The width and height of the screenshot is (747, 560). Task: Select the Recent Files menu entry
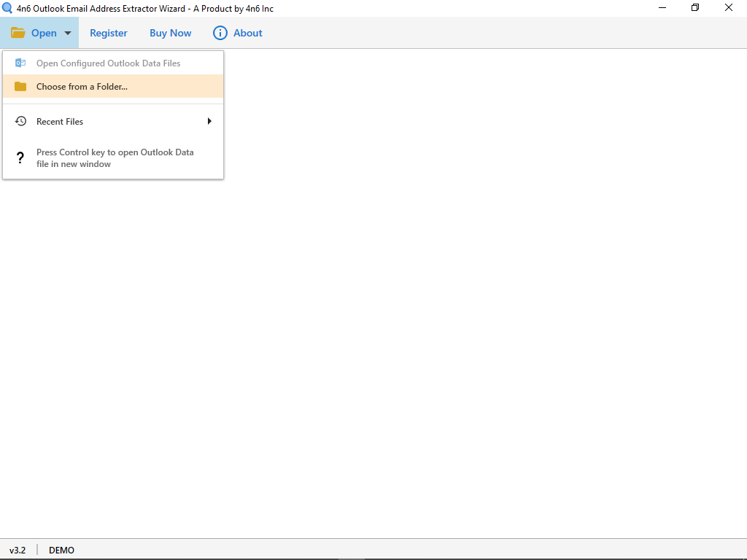tap(60, 121)
